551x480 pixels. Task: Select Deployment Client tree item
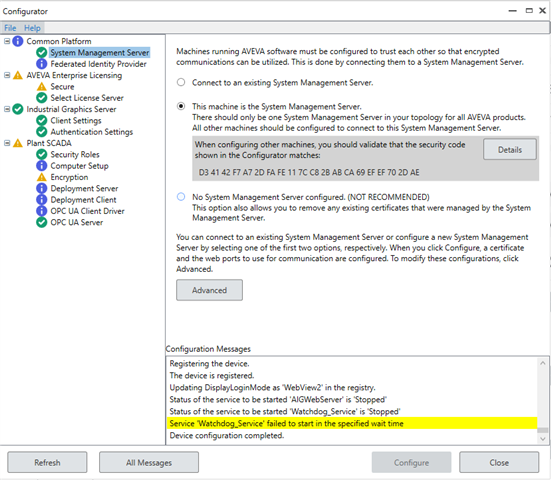click(x=83, y=200)
